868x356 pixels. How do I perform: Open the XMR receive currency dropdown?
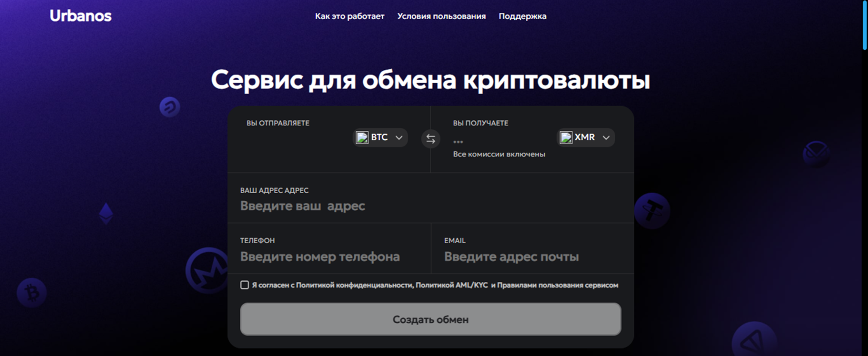click(x=585, y=138)
